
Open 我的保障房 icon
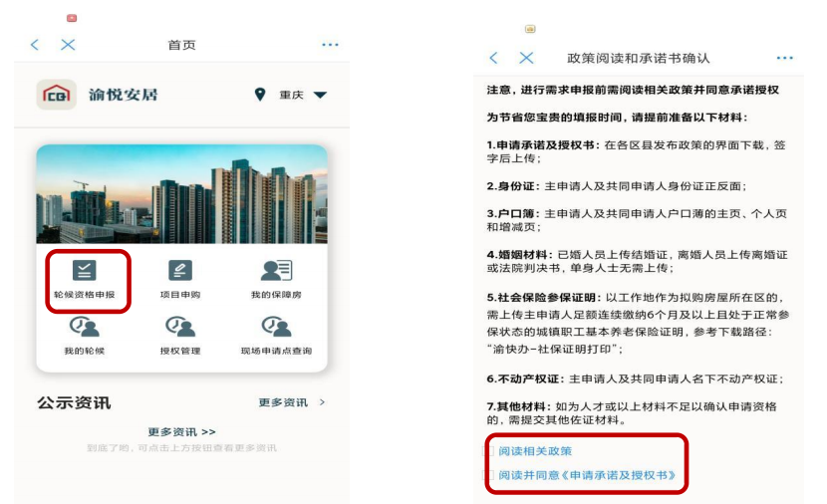(276, 271)
